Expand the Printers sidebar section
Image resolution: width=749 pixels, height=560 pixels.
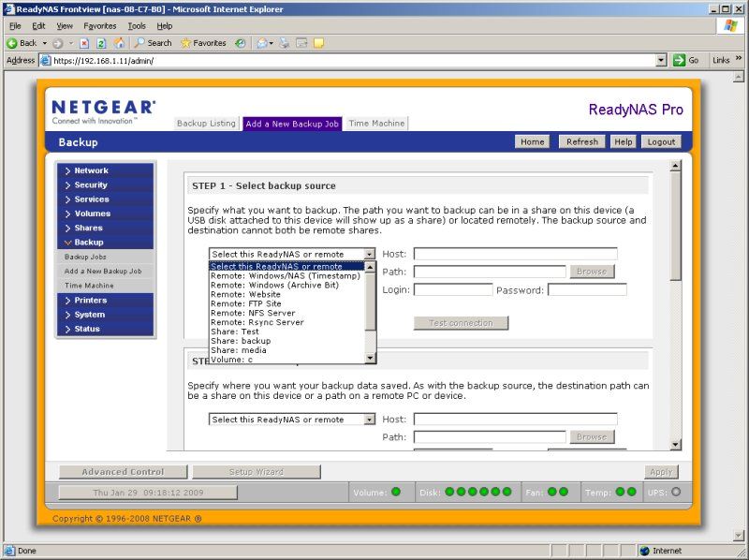click(x=105, y=300)
